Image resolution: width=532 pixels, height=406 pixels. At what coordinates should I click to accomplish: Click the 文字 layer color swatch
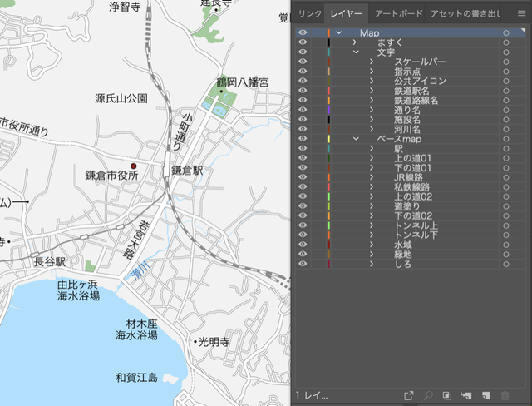point(328,52)
